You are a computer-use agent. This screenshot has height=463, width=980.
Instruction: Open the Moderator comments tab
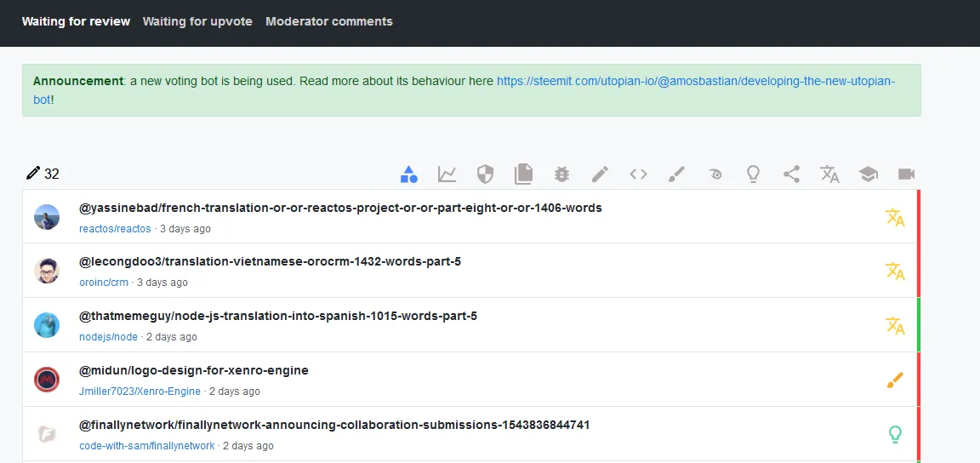coord(329,21)
